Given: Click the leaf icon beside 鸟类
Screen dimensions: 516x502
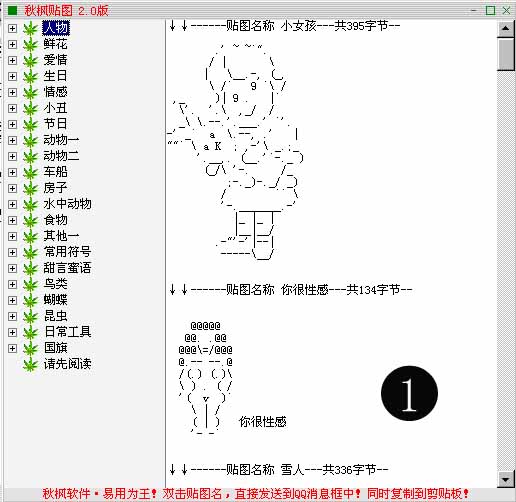Looking at the screenshot, I should click(30, 284).
